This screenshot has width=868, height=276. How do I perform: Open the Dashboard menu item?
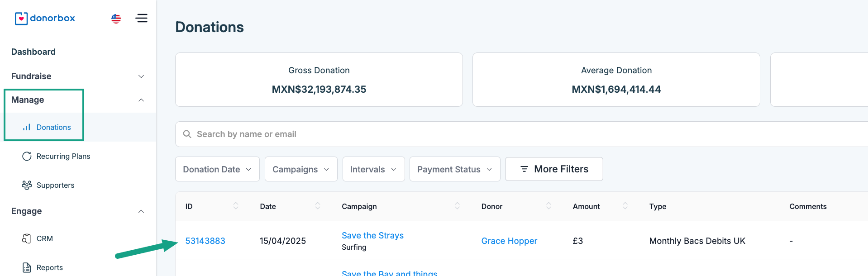coord(33,52)
